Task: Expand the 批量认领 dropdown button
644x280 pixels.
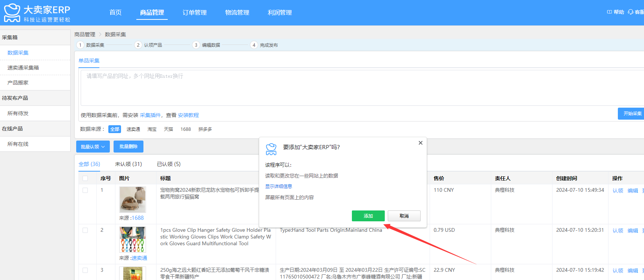Action: point(93,147)
